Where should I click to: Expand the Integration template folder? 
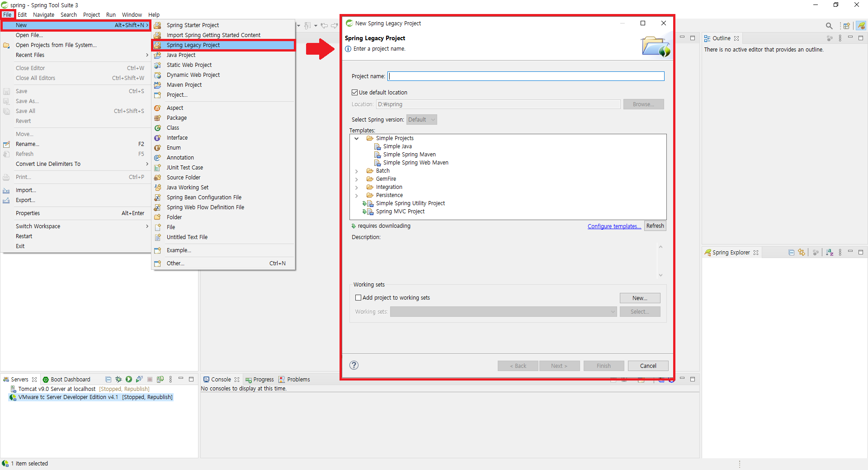point(357,188)
